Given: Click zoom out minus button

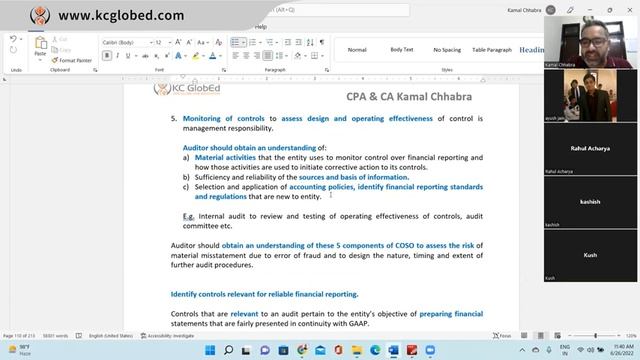Looking at the screenshot, I should (x=570, y=336).
